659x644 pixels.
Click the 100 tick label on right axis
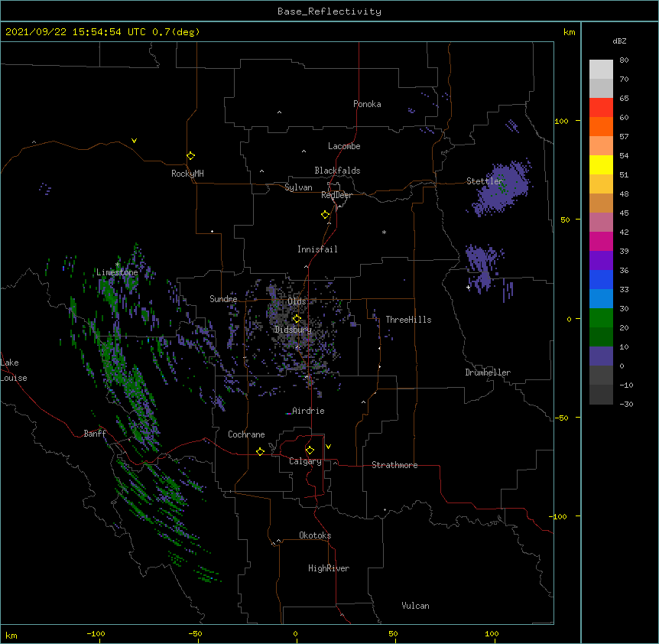point(561,121)
